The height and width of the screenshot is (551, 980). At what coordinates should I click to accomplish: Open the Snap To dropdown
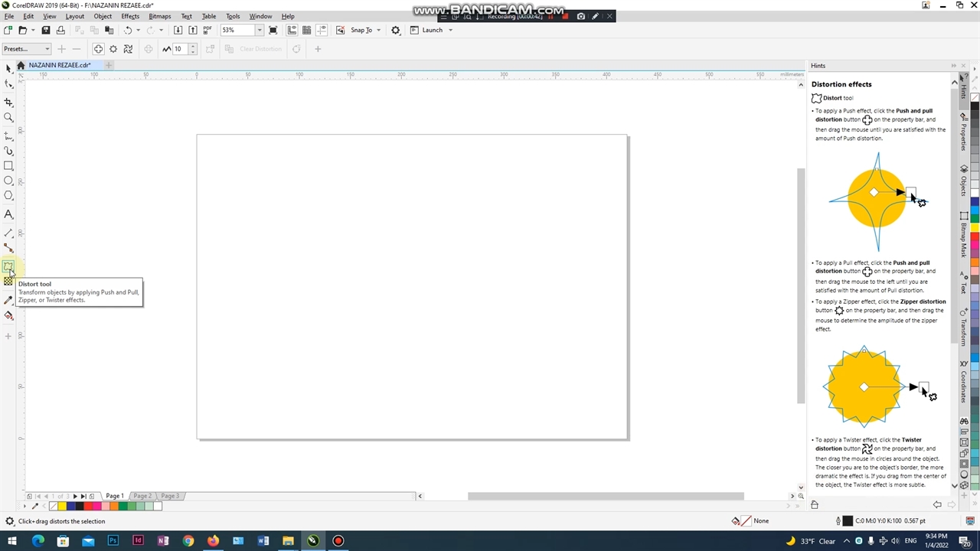(378, 30)
